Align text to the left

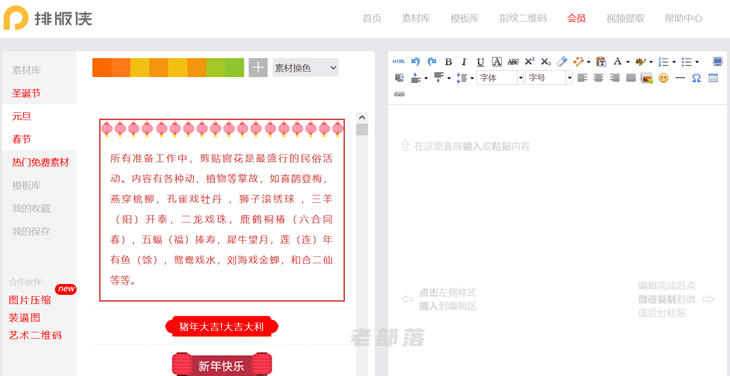[x=582, y=78]
